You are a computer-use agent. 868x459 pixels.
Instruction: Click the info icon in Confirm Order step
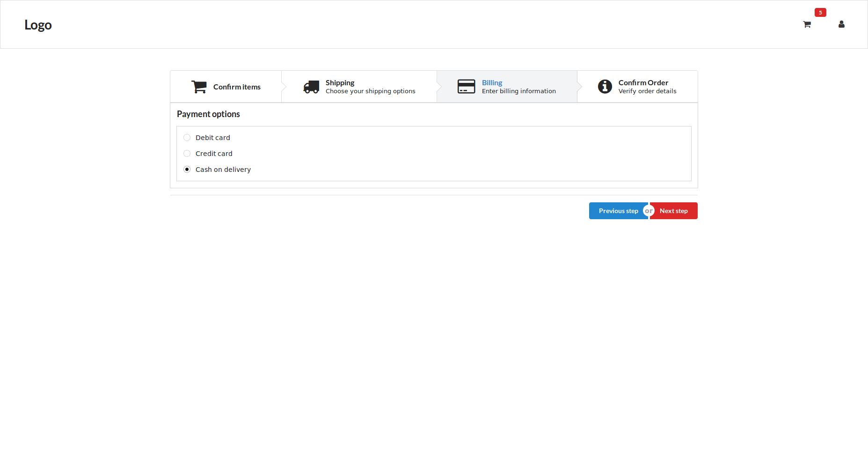click(x=605, y=87)
